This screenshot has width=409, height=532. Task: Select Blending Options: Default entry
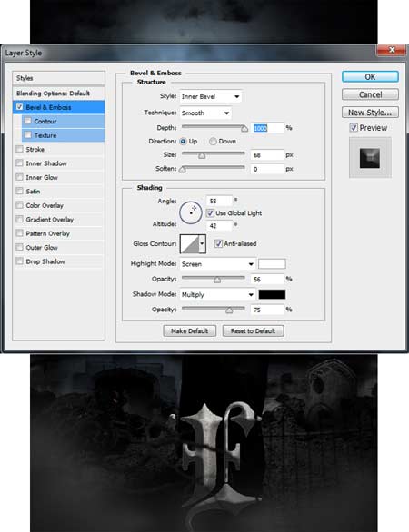click(59, 94)
